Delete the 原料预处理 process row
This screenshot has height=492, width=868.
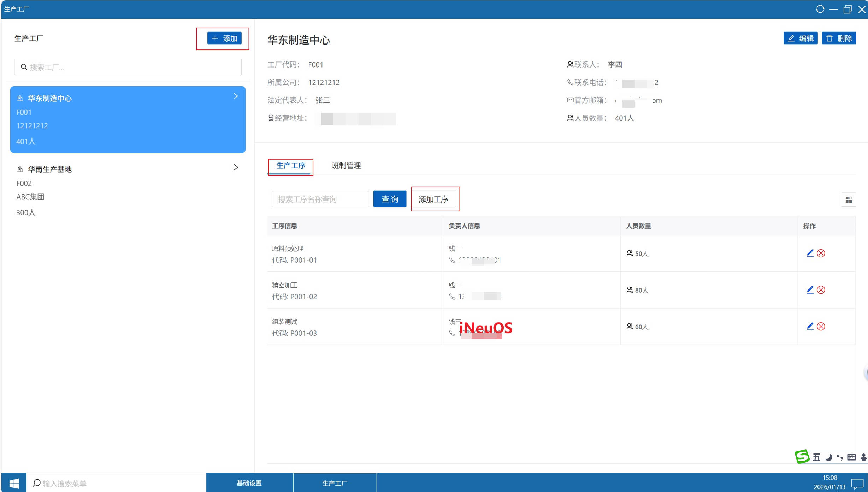click(x=821, y=253)
